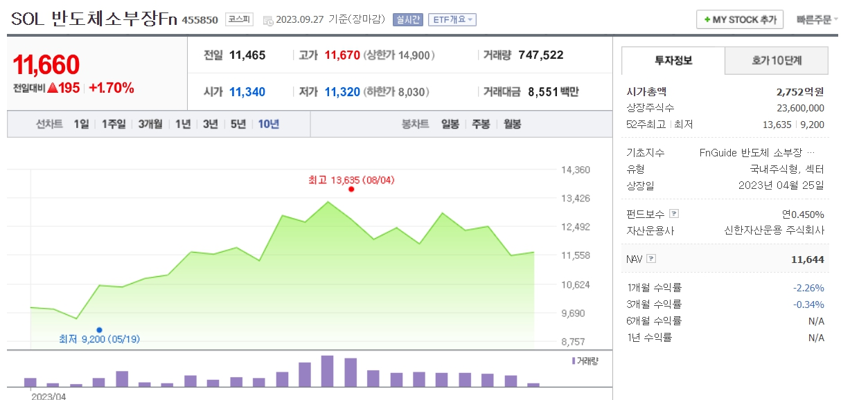Toggle the 실시간 real-time button
The width and height of the screenshot is (868, 400).
[x=407, y=19]
